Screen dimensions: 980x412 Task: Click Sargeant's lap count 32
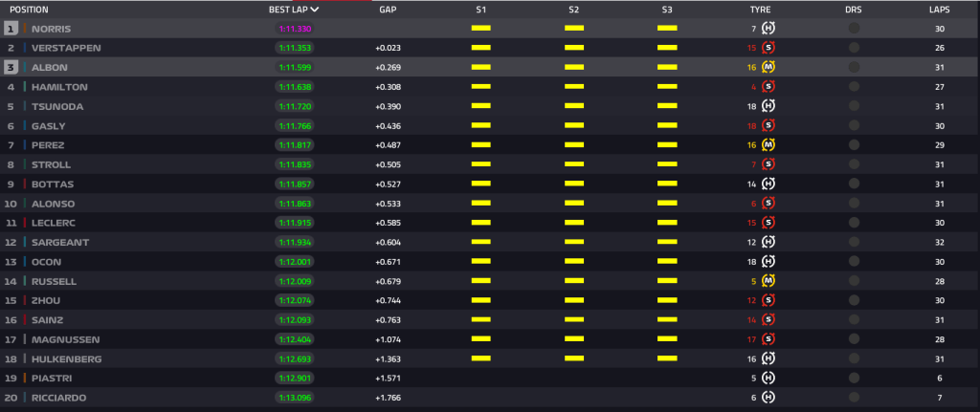[x=940, y=242]
